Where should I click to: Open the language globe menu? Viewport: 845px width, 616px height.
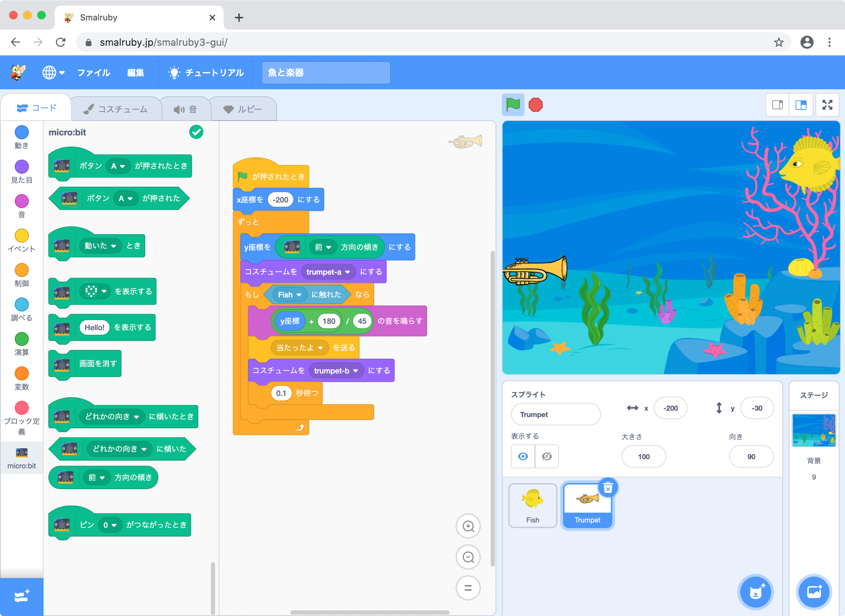[x=53, y=72]
